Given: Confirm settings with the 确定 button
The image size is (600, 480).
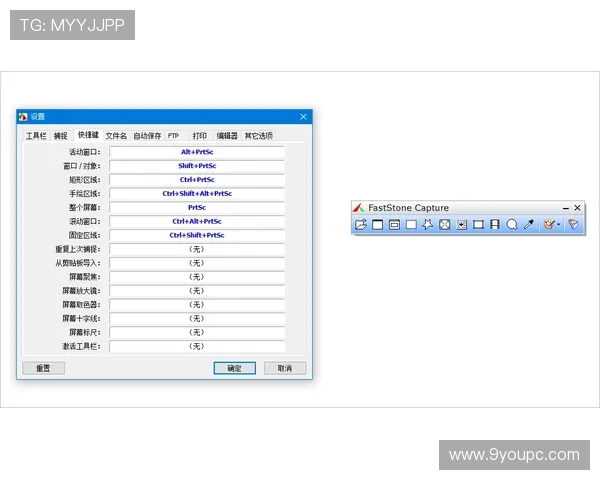Looking at the screenshot, I should [235, 368].
